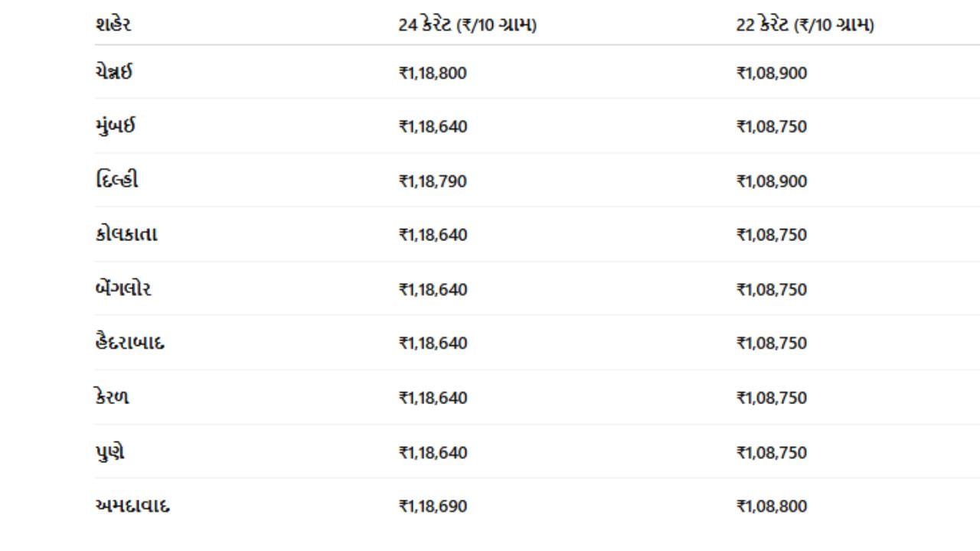The width and height of the screenshot is (980, 551).
Task: Click the 22 કેરેટ column header
Action: 805,25
